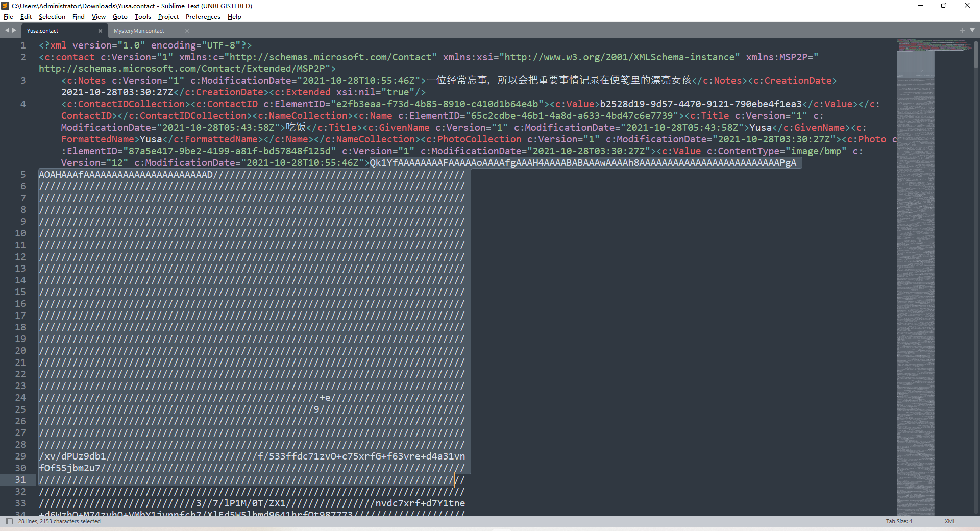Open the Preferences menu
The height and width of the screenshot is (531, 980).
(x=203, y=17)
